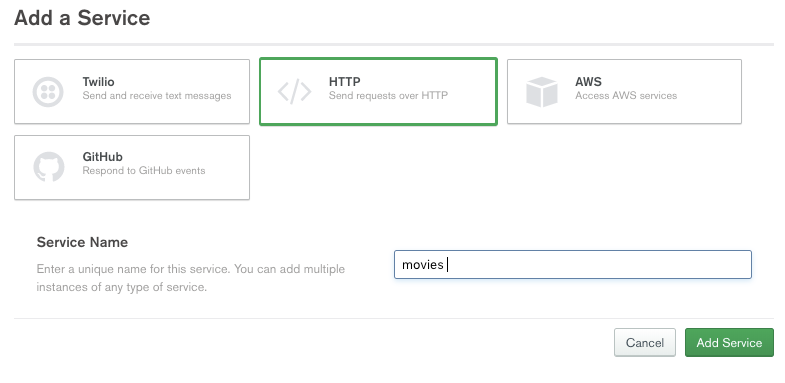
Task: Click the bold GitHub title text
Action: pyautogui.click(x=103, y=157)
